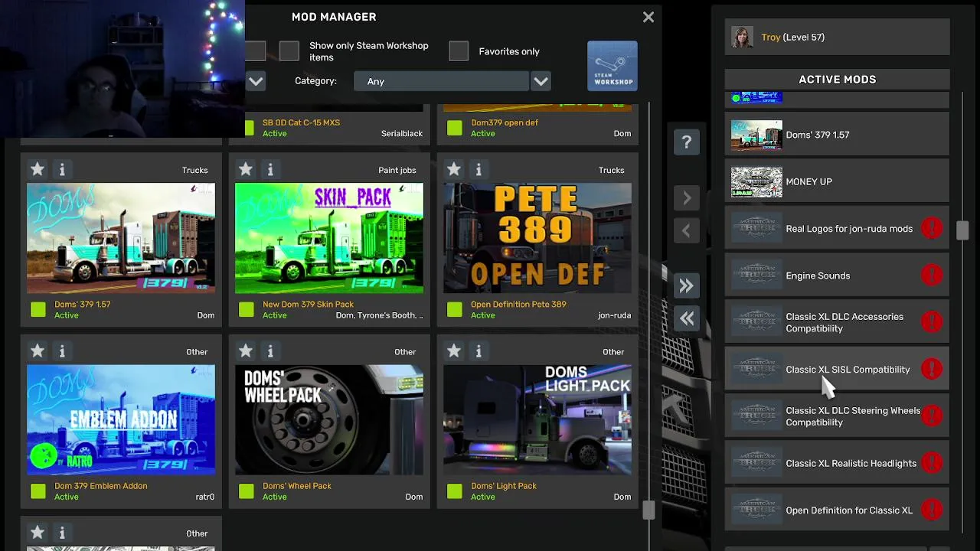Viewport: 980px width, 551px height.
Task: Select Engine Sounds active mod entry
Action: [837, 275]
